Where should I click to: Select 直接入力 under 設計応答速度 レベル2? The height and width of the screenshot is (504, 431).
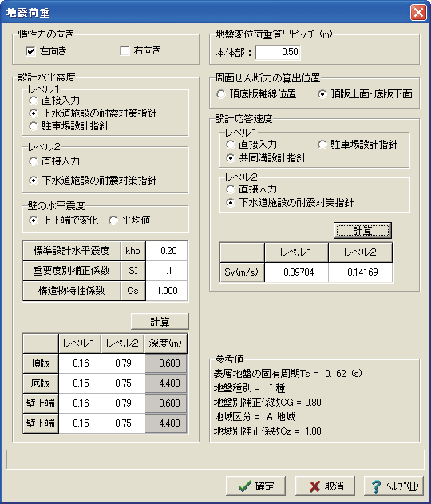click(231, 189)
